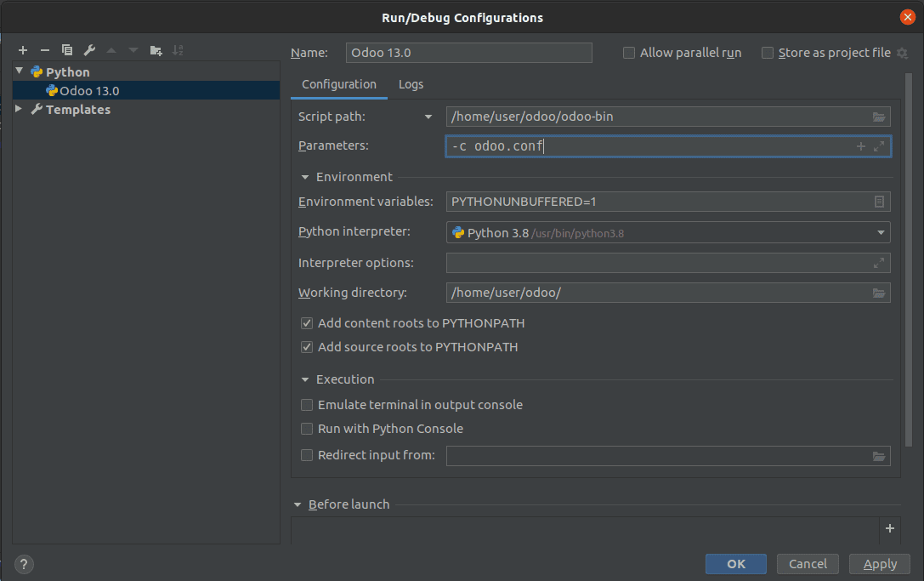The image size is (924, 581).
Task: Enable Run with Python Console
Action: 306,429
